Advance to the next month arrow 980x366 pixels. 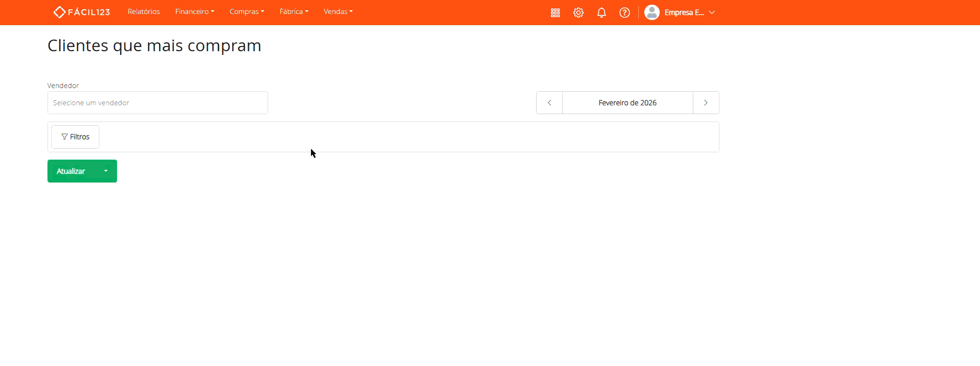click(x=705, y=103)
